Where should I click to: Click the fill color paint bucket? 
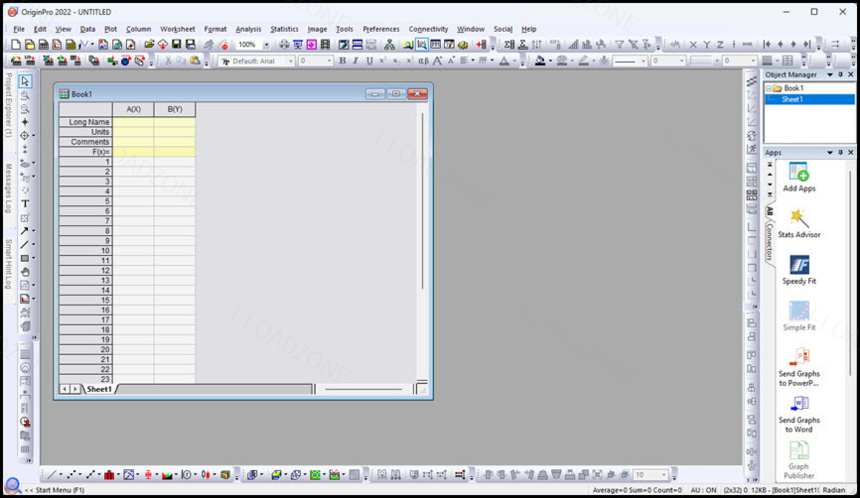click(540, 61)
